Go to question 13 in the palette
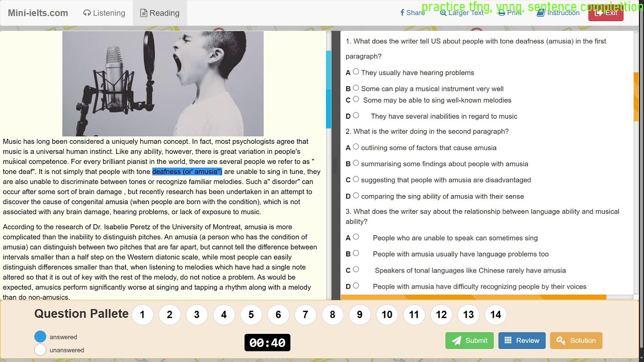The height and width of the screenshot is (362, 644). click(468, 315)
